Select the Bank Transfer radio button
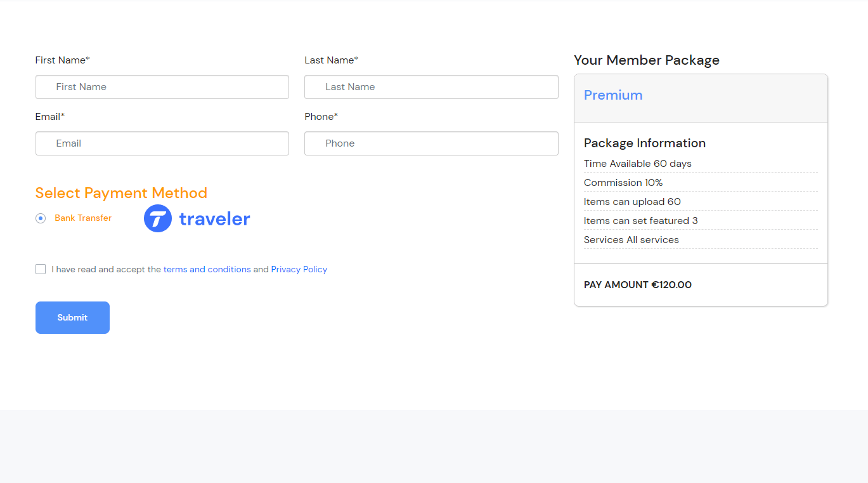This screenshot has width=868, height=483. [41, 218]
